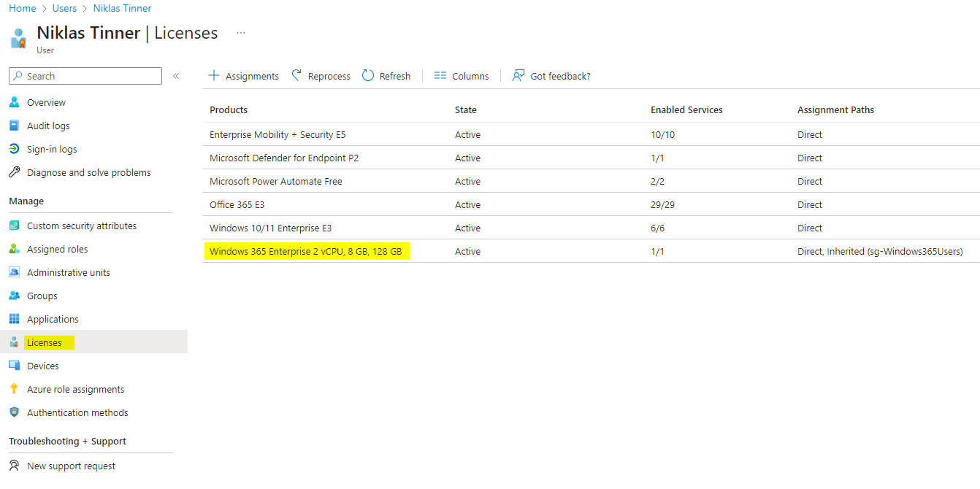Click the Sign-in logs icon

15,149
